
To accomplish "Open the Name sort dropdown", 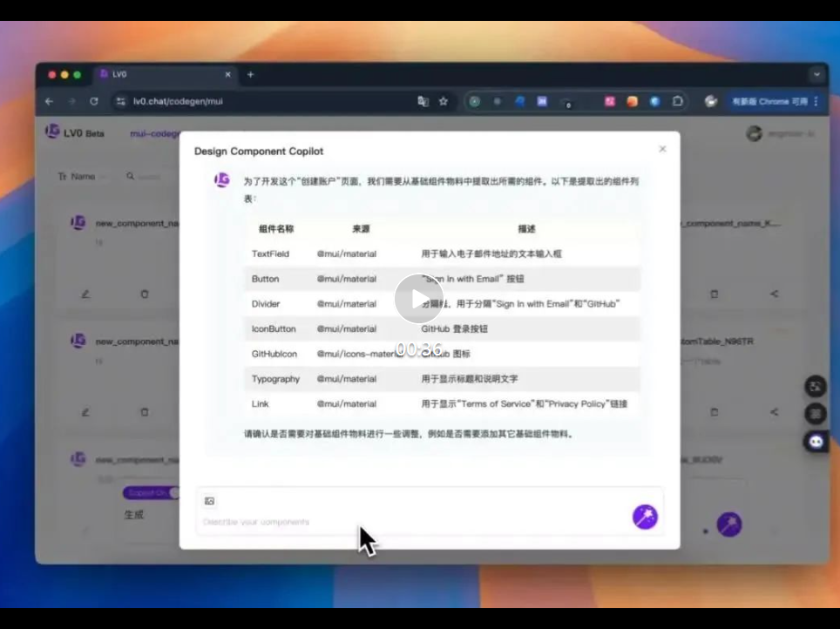I will click(x=81, y=176).
